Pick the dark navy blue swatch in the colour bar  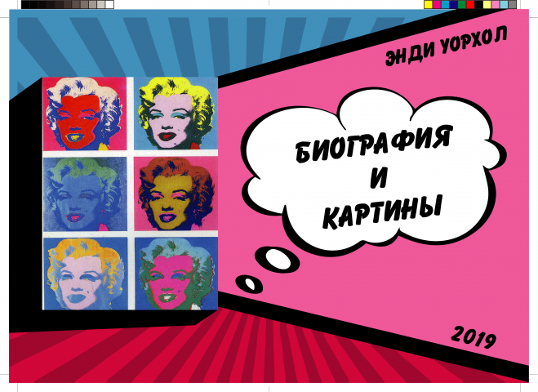click(x=454, y=4)
